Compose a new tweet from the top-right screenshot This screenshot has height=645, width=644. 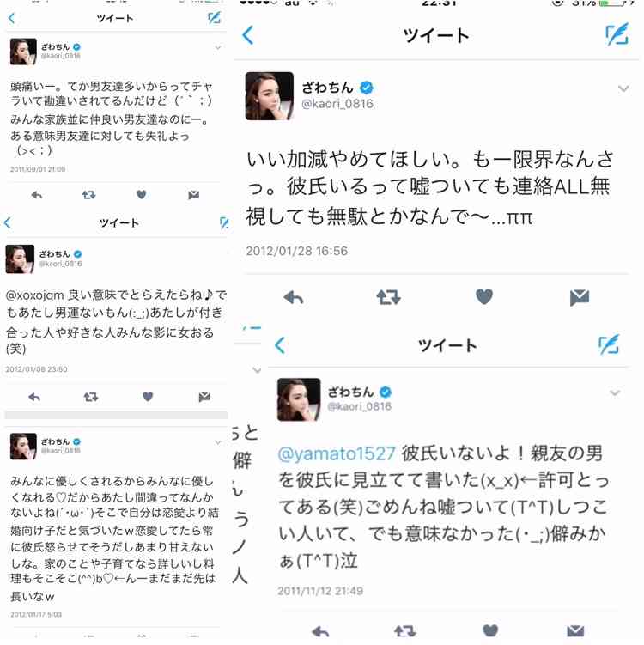[617, 34]
